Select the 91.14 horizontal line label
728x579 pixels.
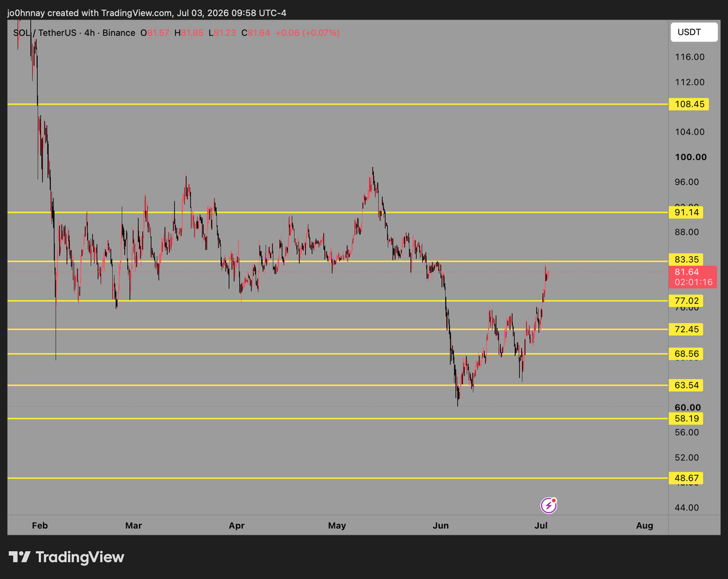coord(686,212)
